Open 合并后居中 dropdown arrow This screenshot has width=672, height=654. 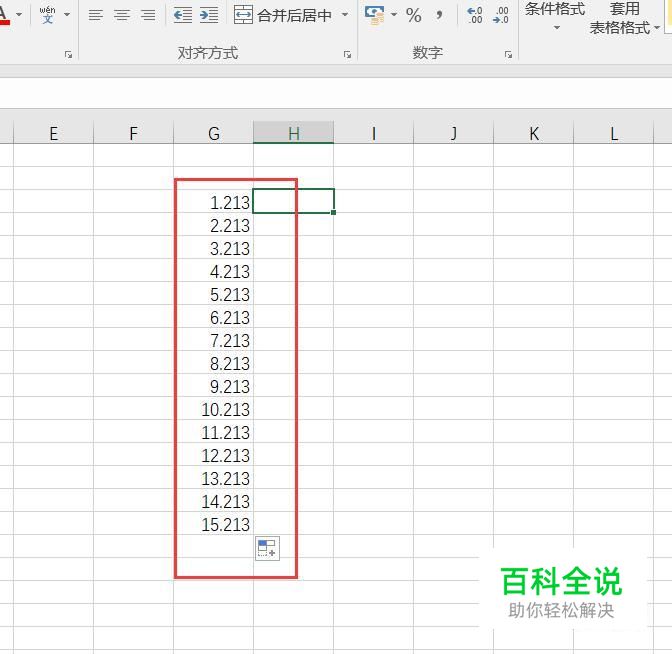(345, 15)
